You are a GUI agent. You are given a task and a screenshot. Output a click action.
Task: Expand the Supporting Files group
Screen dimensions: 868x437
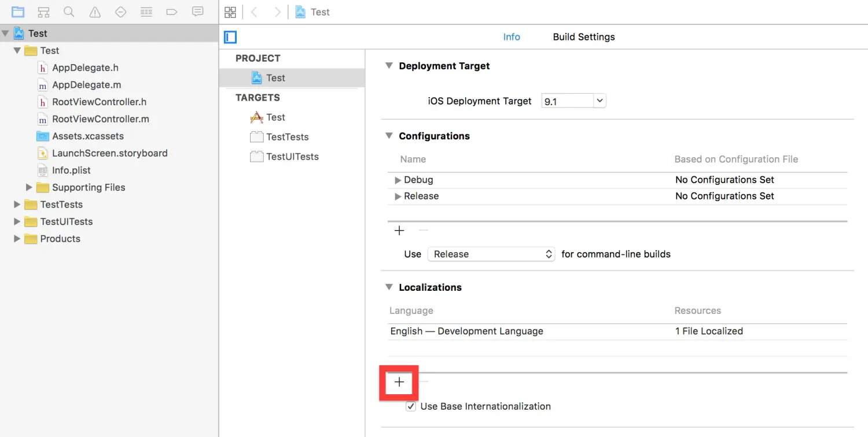[x=29, y=187]
